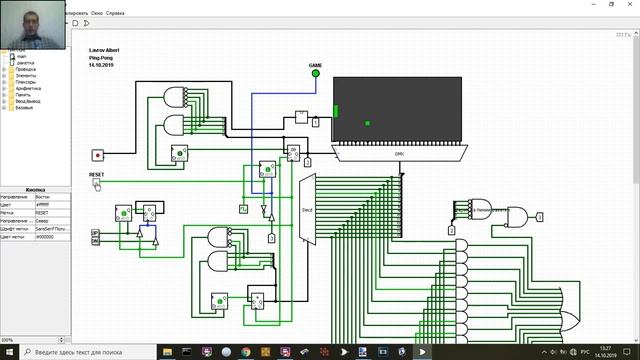
Task: Click the Lavrov Albert text label
Action: click(x=104, y=50)
